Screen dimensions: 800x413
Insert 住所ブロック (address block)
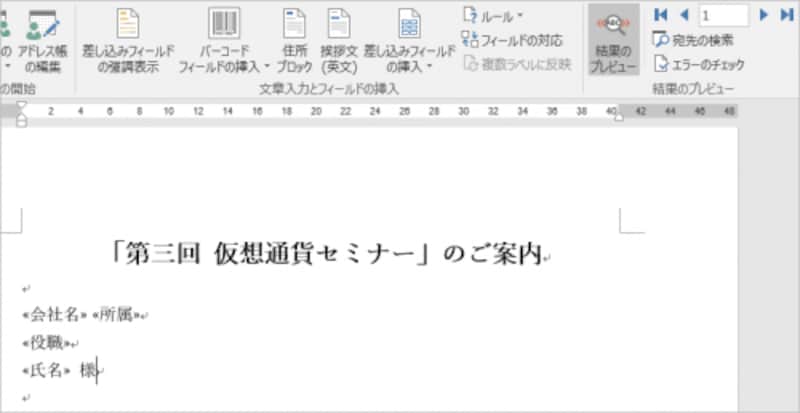pyautogui.click(x=294, y=41)
